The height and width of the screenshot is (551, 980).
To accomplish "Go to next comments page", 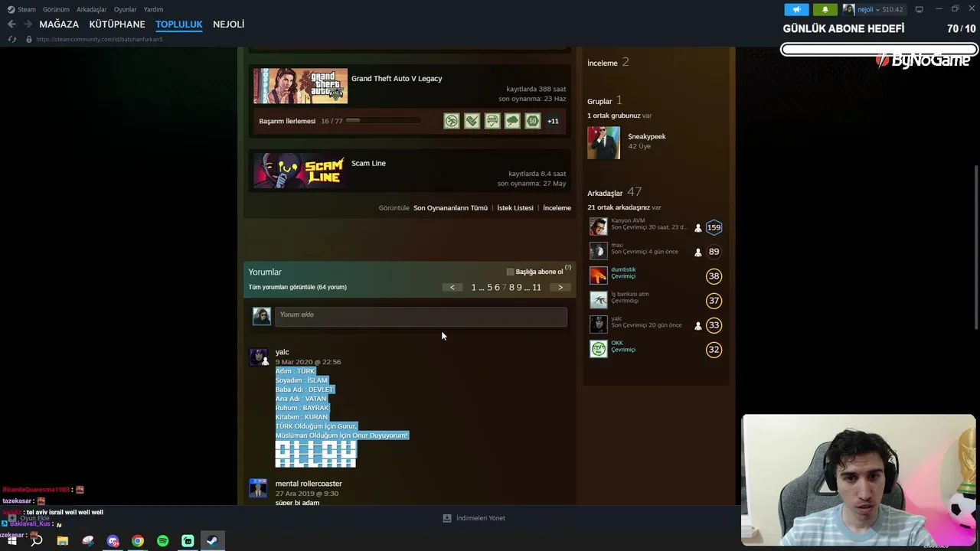I will click(x=560, y=287).
